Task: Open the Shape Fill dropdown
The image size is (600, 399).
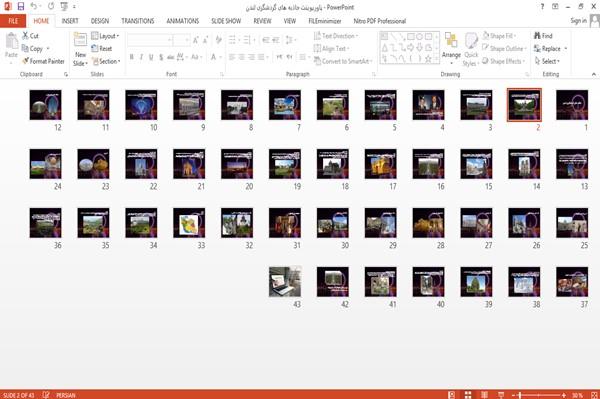Action: [x=499, y=36]
